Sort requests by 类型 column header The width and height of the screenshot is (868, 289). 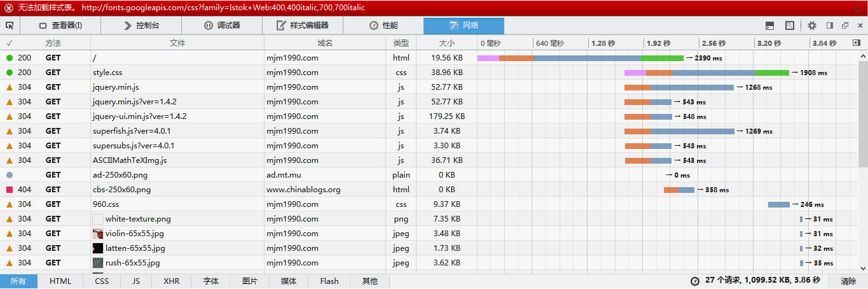pyautogui.click(x=401, y=43)
